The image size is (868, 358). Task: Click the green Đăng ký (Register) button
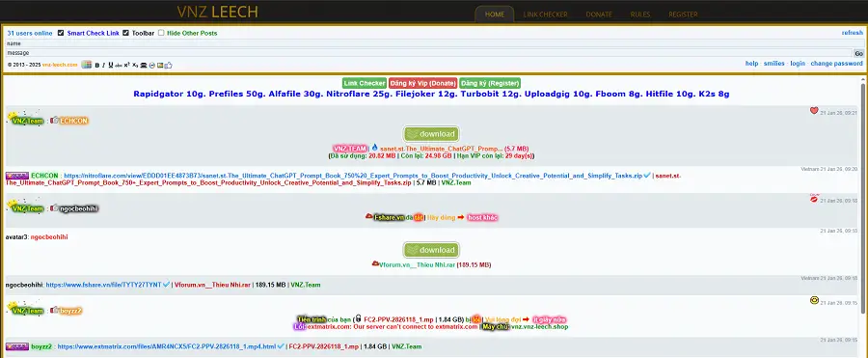(490, 83)
